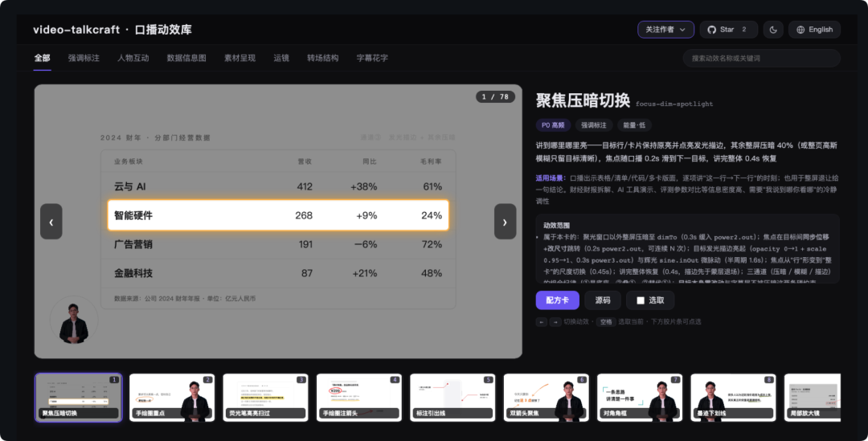Click the 动效范围 section heading
Image resolution: width=868 pixels, height=441 pixels.
556,225
